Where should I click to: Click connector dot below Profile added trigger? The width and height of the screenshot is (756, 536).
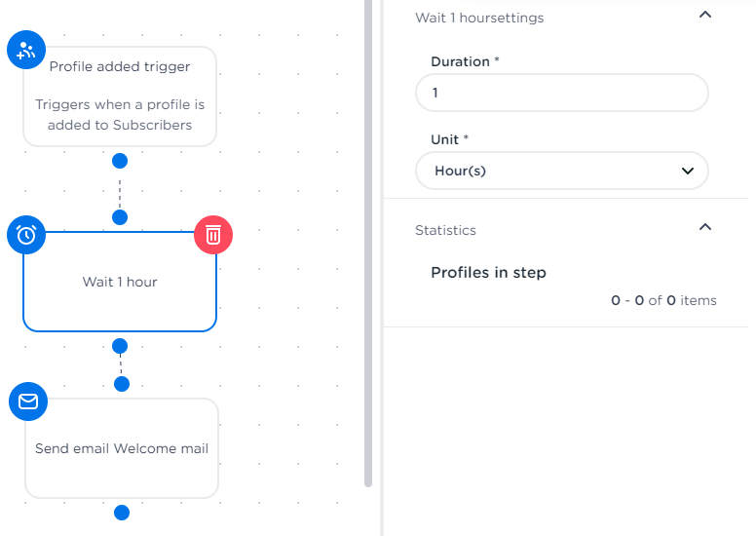click(x=120, y=161)
